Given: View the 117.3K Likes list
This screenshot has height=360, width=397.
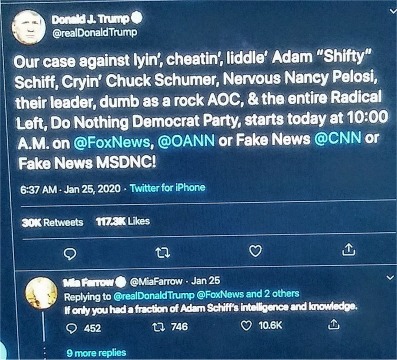Looking at the screenshot, I should coord(123,221).
